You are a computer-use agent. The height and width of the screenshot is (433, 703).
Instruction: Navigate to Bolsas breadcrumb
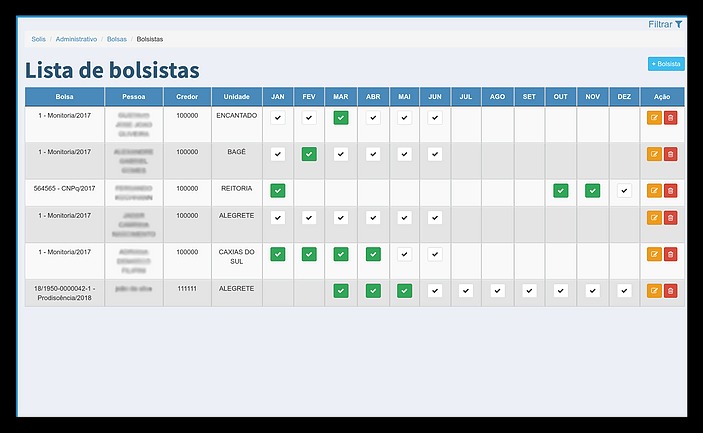117,39
